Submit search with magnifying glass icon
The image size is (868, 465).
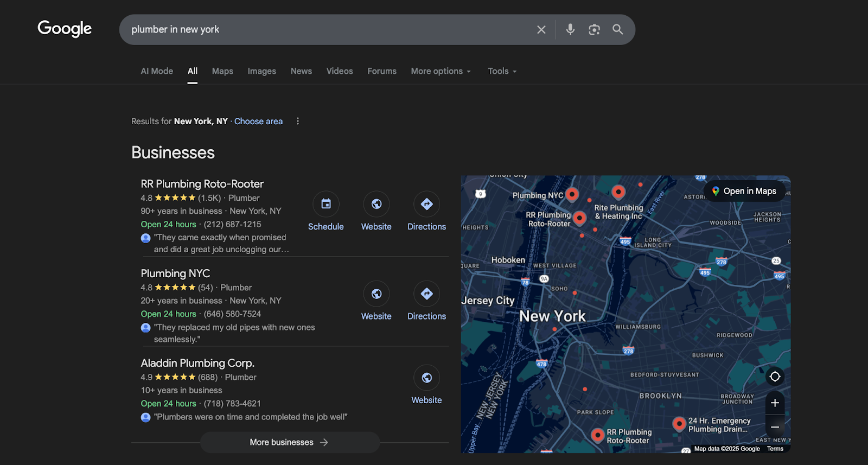tap(618, 29)
